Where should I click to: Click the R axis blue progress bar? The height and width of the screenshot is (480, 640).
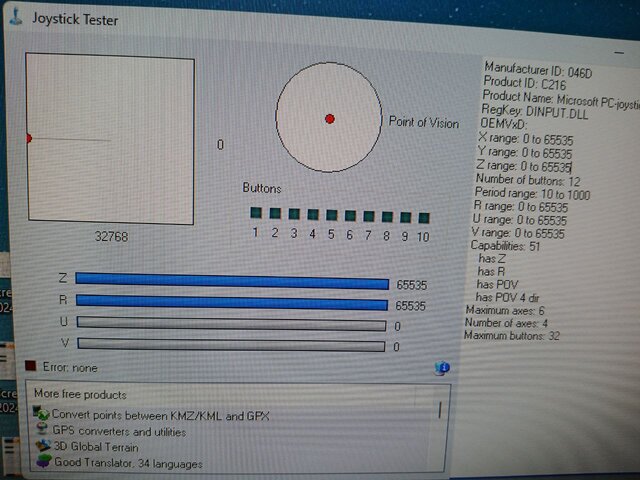point(232,302)
